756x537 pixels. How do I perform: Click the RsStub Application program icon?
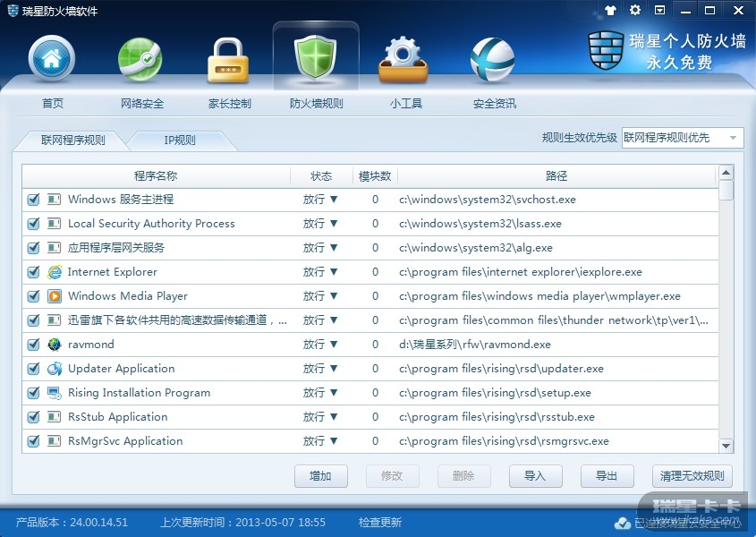(x=54, y=416)
